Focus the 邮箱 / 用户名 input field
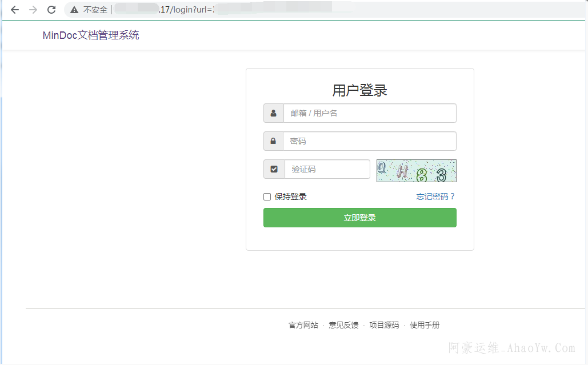 369,113
